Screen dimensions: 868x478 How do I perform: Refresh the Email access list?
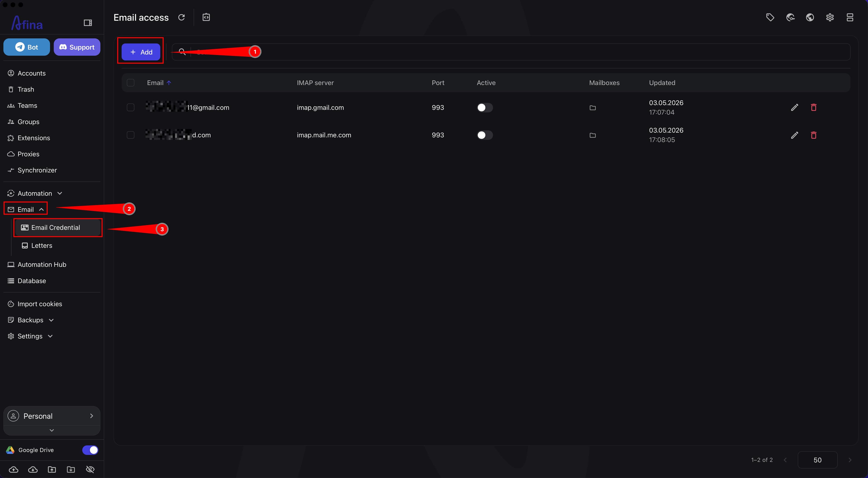181,17
